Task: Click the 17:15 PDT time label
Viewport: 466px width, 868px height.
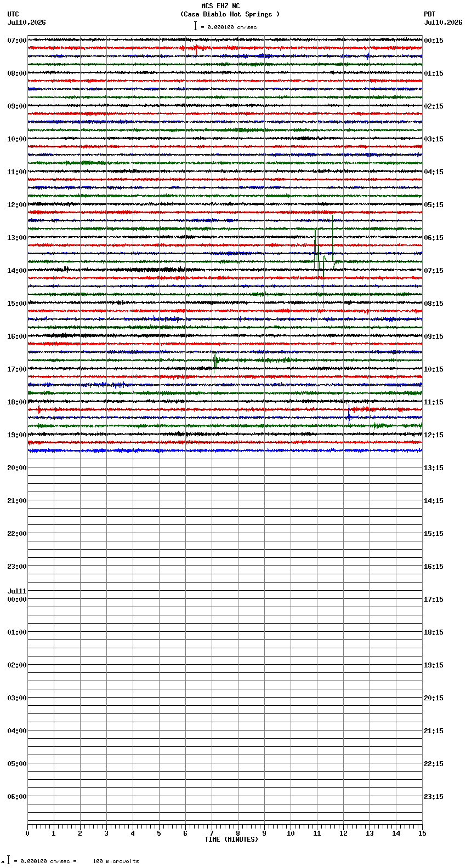Action: point(434,599)
